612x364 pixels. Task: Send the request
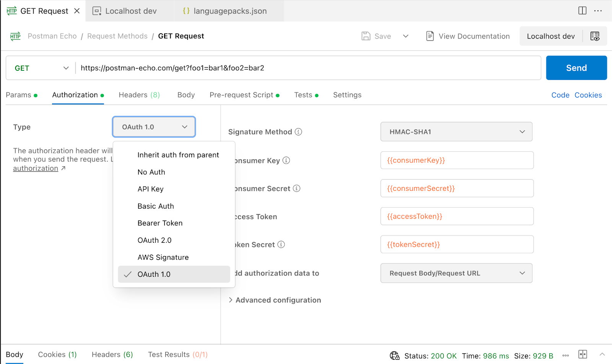coord(576,68)
